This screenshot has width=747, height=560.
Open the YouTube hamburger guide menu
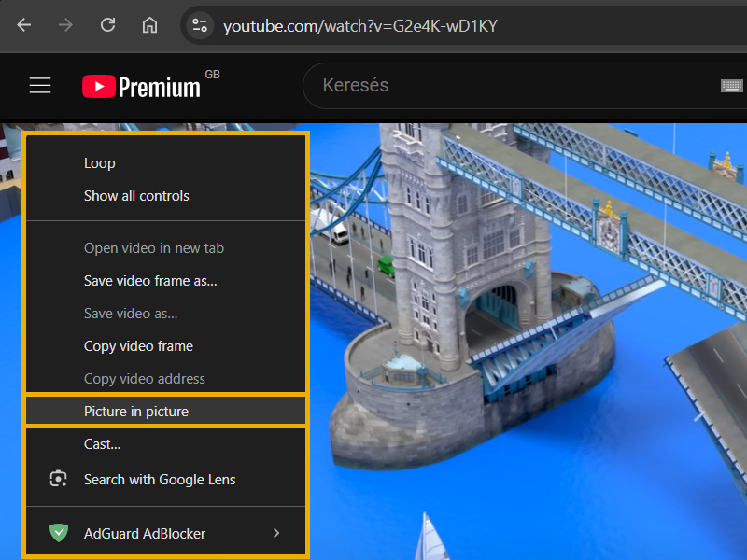click(40, 86)
